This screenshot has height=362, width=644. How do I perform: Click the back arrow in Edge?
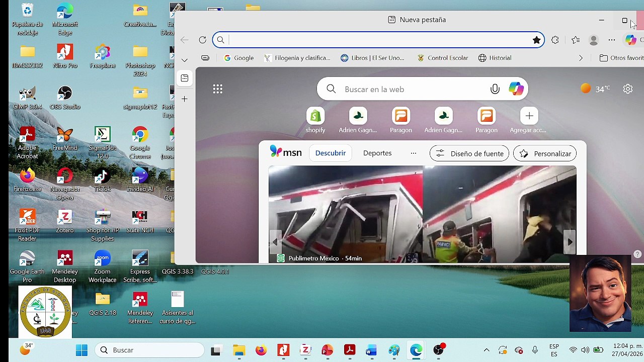point(185,40)
